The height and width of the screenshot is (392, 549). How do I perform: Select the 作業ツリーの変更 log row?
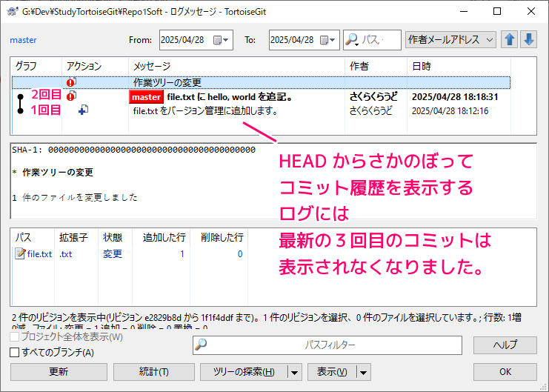[262, 82]
